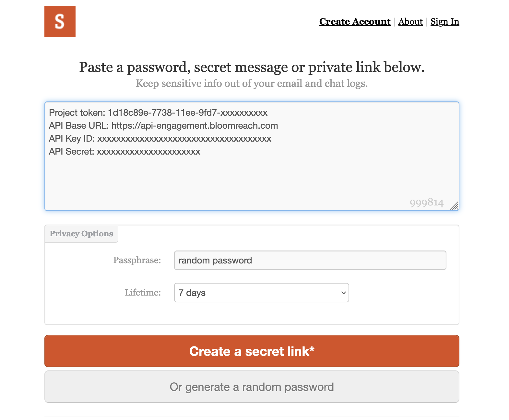Place cursor on API Key ID line

pyautogui.click(x=160, y=139)
